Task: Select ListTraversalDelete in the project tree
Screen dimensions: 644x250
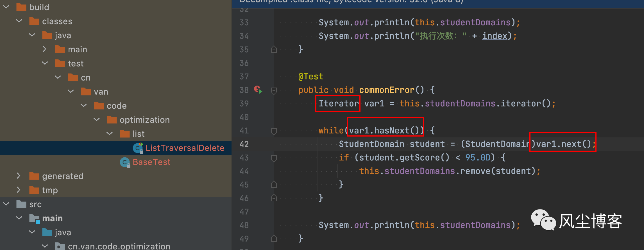Action: click(x=116, y=148)
